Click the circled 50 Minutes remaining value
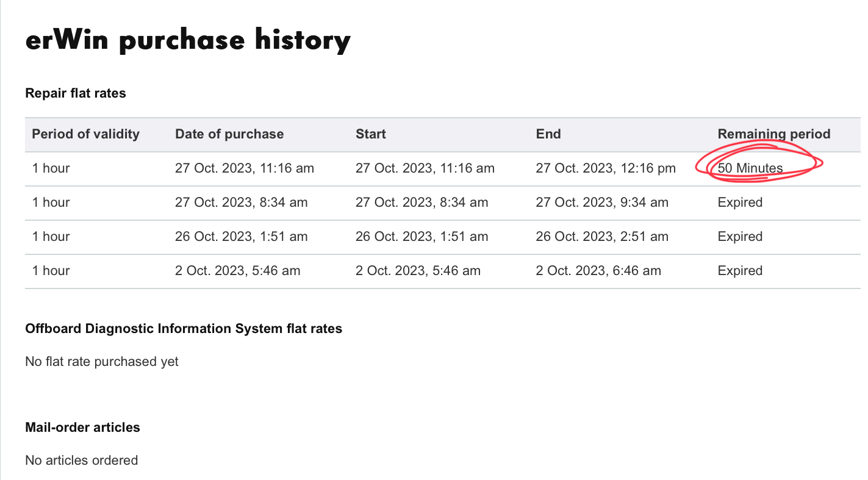Viewport: 868px width, 480px height. (750, 168)
